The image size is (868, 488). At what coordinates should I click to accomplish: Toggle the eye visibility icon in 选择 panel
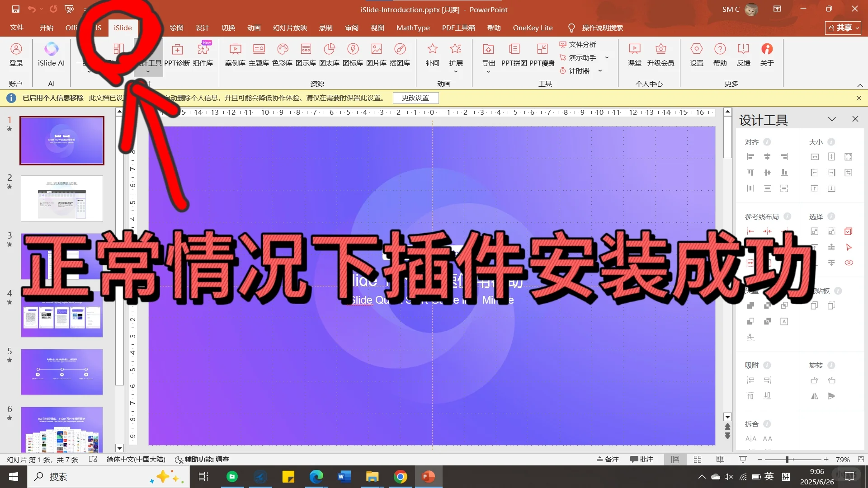pos(849,263)
